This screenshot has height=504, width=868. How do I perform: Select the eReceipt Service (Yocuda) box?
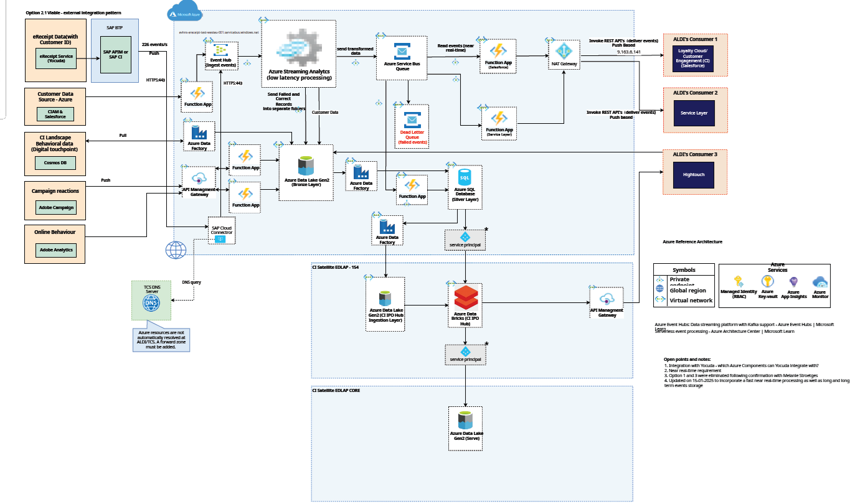coord(57,59)
